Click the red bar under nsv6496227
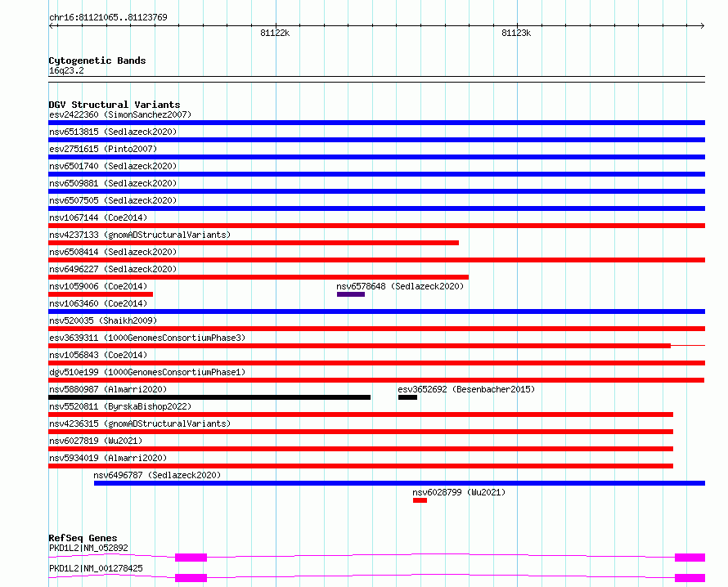The height and width of the screenshot is (587, 728). tap(258, 277)
